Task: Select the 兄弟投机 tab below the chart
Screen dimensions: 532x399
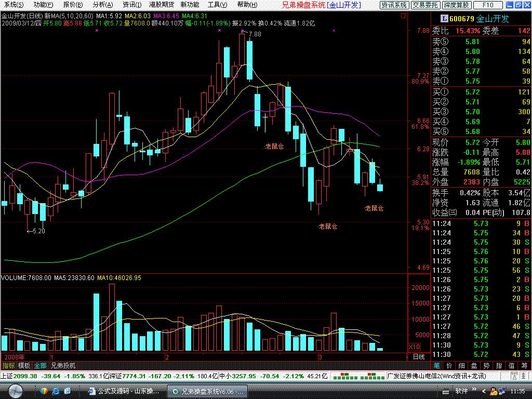Action: point(63,365)
